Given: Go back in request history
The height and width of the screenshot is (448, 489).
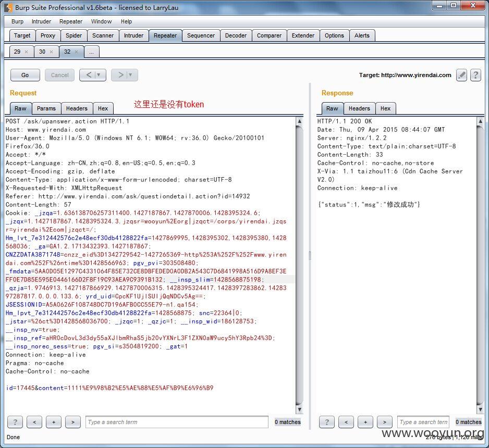Looking at the screenshot, I should coord(89,75).
